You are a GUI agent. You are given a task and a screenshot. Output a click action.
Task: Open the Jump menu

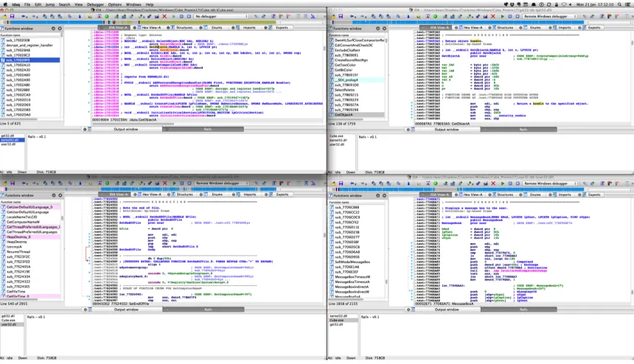pyautogui.click(x=49, y=4)
